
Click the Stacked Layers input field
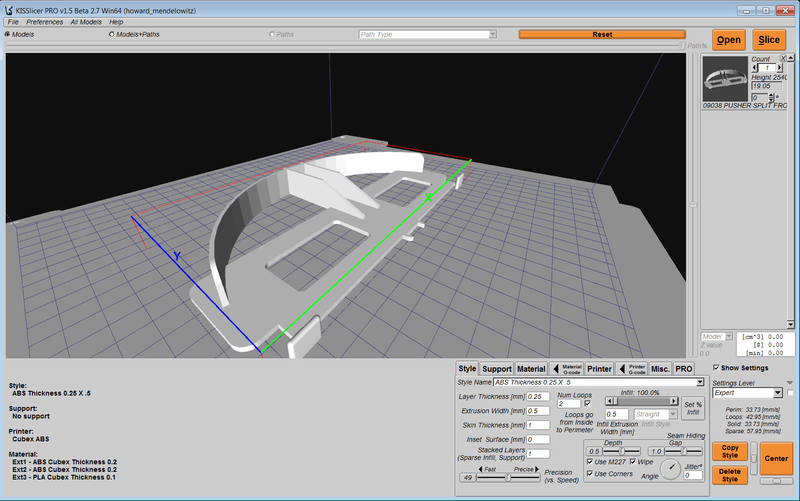pyautogui.click(x=538, y=454)
